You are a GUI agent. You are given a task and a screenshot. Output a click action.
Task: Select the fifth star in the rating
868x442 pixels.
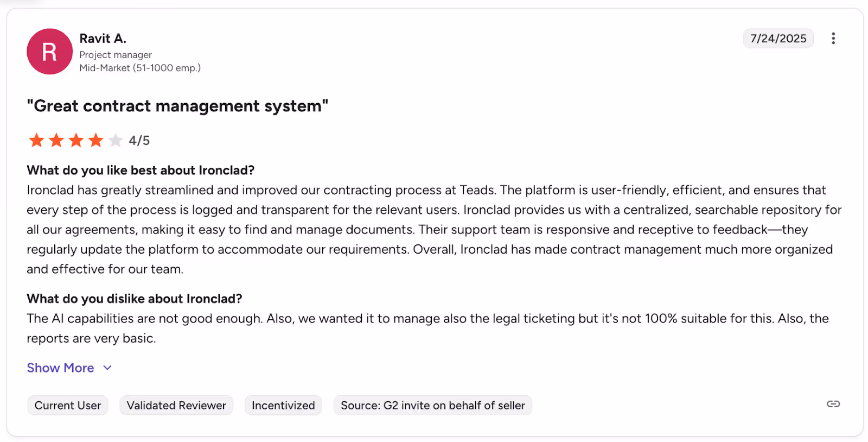click(115, 140)
